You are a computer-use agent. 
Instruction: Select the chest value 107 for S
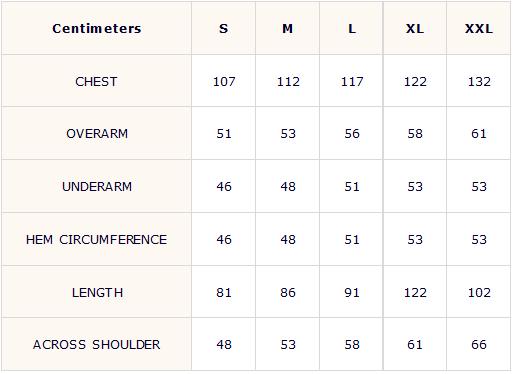(x=224, y=82)
